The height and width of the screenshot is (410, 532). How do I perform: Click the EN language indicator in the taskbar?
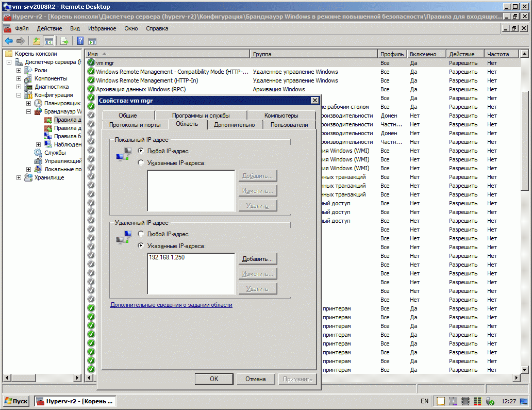coord(424,401)
